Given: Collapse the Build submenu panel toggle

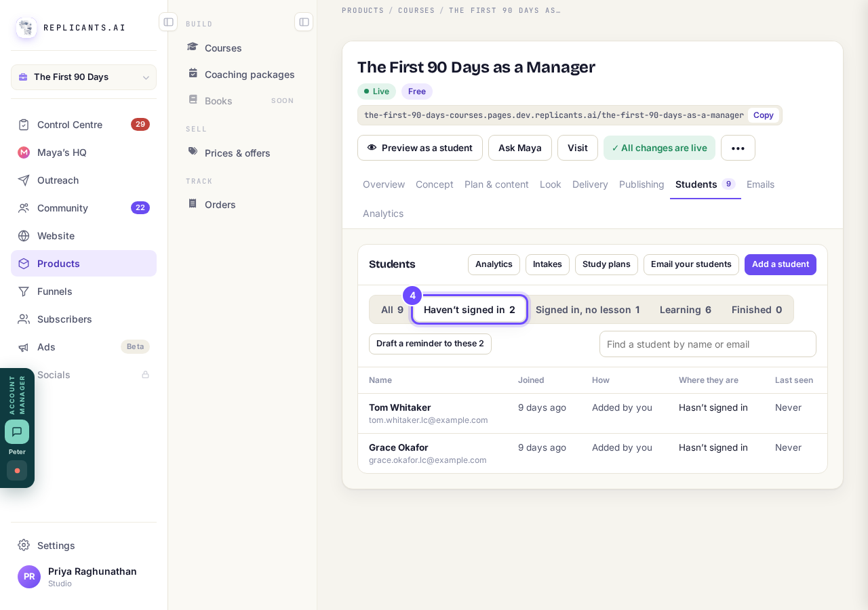Looking at the screenshot, I should (304, 22).
